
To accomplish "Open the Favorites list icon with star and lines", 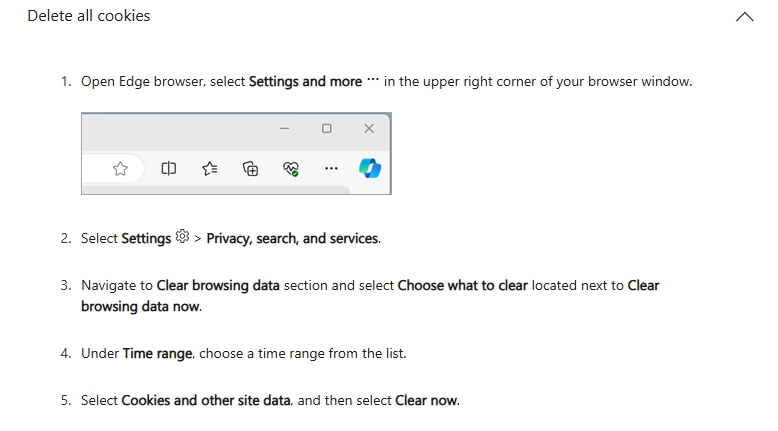I will 209,169.
